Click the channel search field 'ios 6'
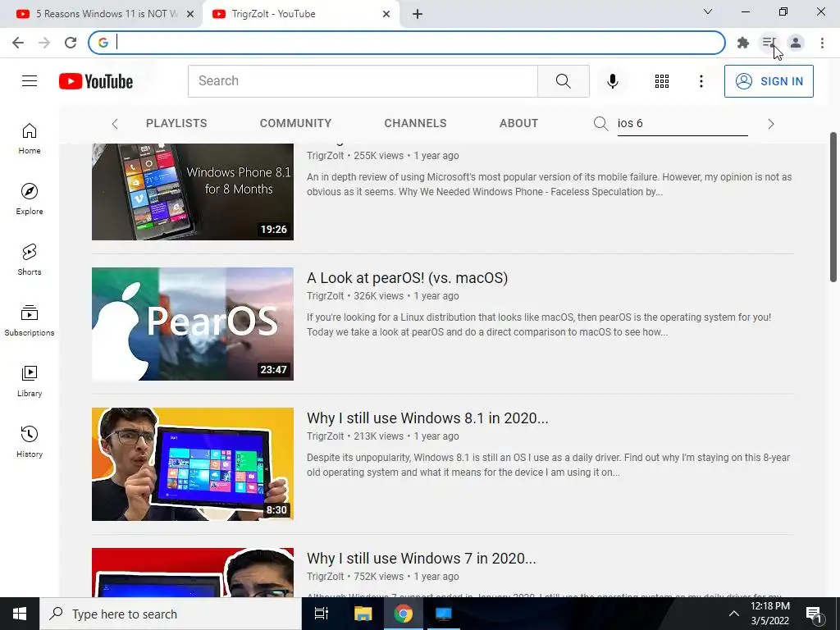Viewport: 840px width, 630px height. click(682, 124)
